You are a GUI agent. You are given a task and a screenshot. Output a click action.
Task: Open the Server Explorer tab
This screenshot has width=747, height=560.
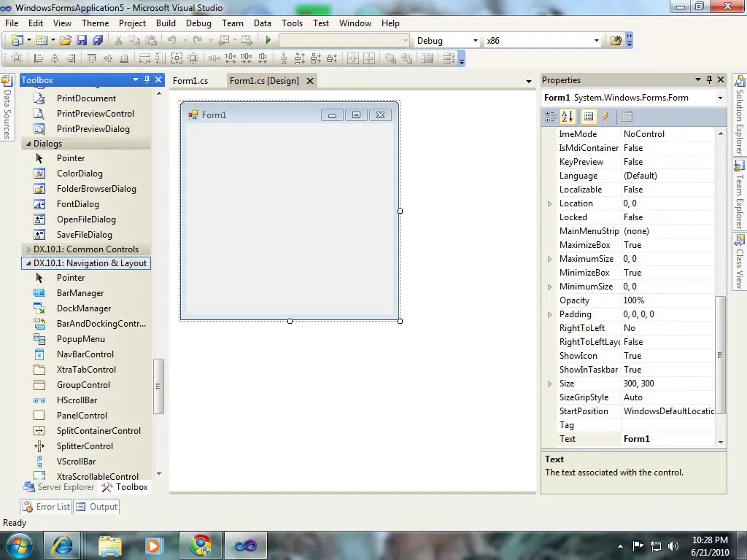(x=59, y=487)
